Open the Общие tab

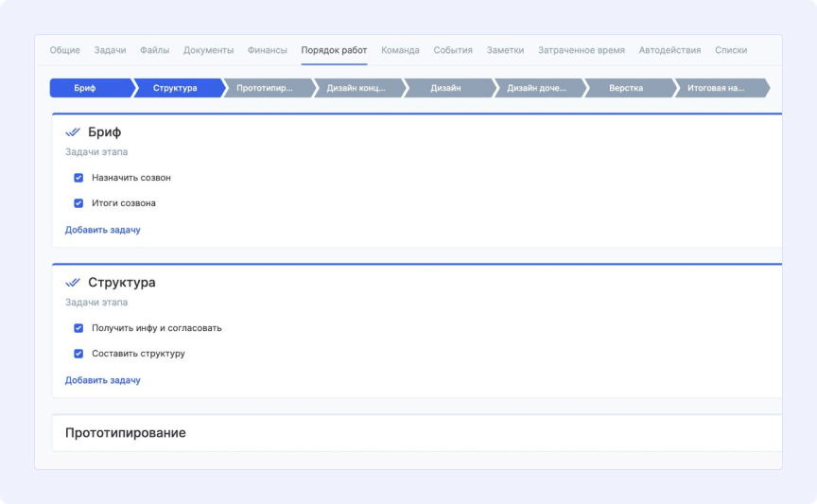64,50
